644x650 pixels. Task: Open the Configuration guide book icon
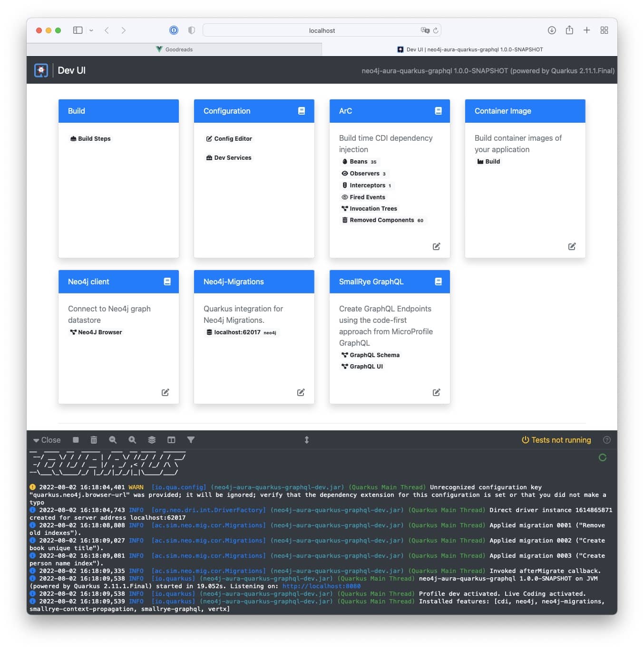[302, 111]
